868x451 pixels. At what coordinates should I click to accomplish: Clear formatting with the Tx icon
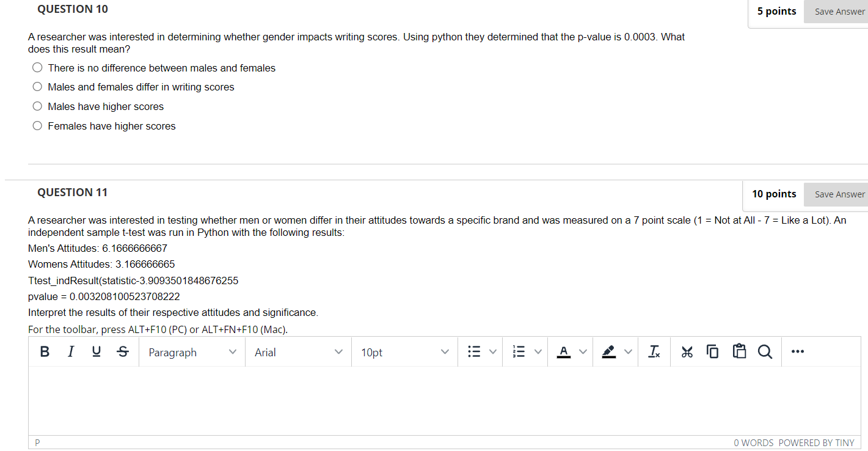[x=654, y=351]
